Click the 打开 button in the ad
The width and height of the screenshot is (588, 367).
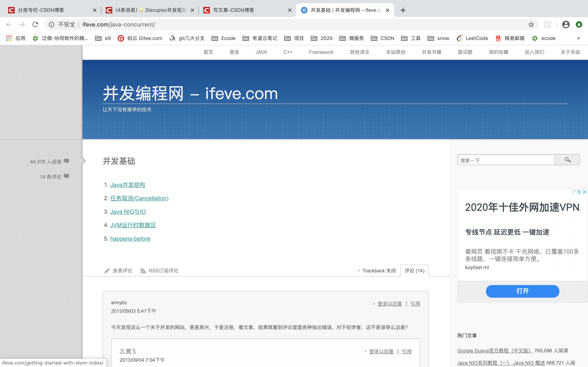tap(522, 291)
